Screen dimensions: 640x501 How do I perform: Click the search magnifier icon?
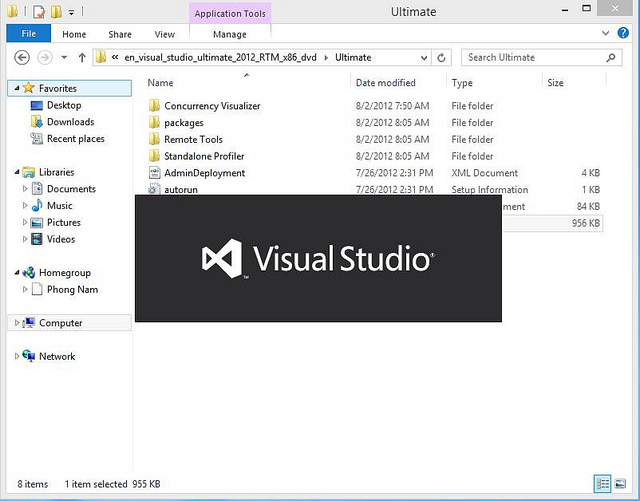pos(611,58)
